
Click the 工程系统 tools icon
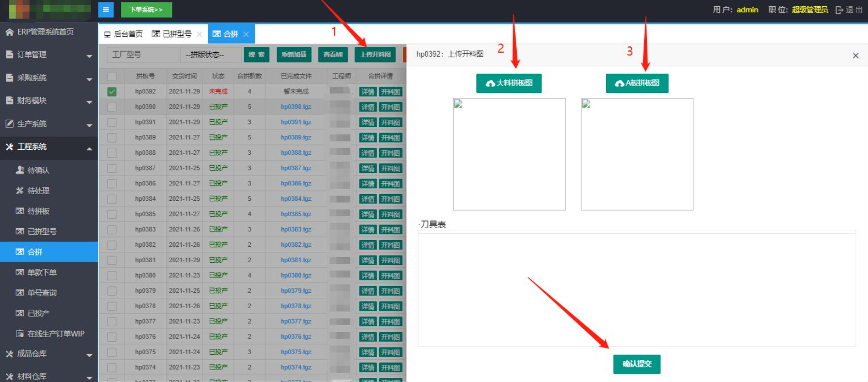(9, 147)
